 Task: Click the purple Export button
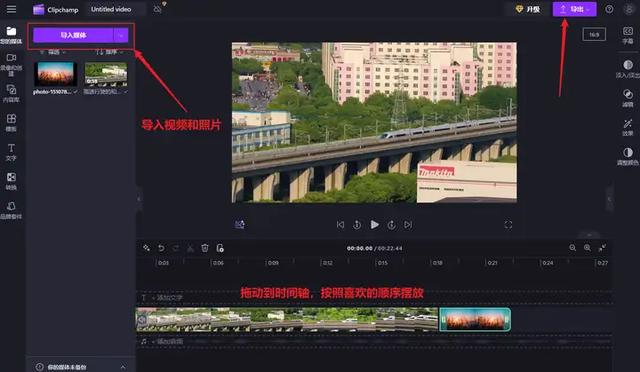click(x=574, y=9)
